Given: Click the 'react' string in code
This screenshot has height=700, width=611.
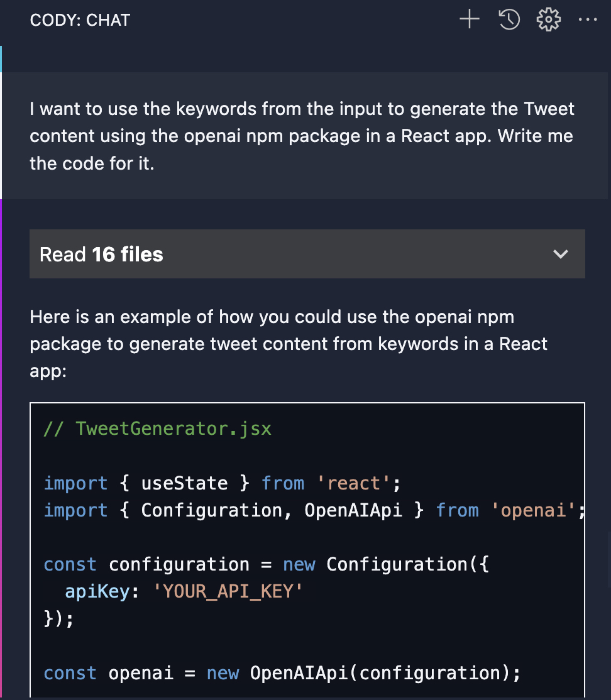Looking at the screenshot, I should click(353, 483).
